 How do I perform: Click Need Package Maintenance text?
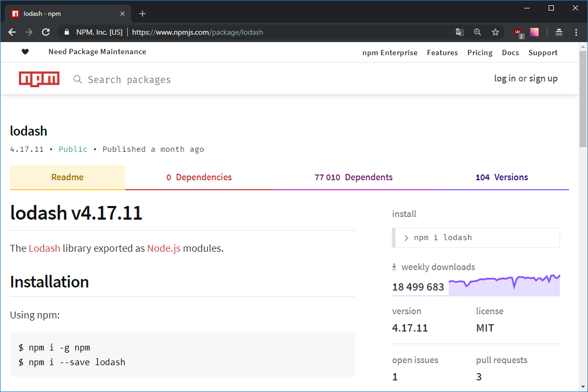97,51
